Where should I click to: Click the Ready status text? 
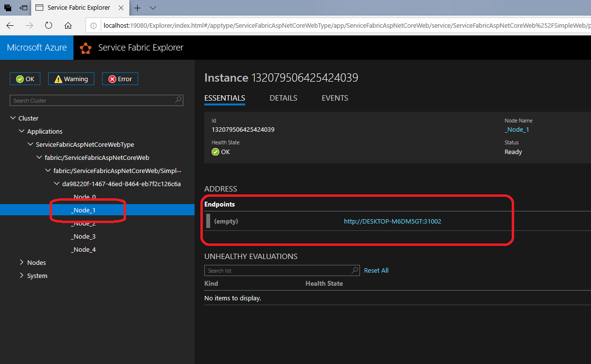tap(513, 152)
